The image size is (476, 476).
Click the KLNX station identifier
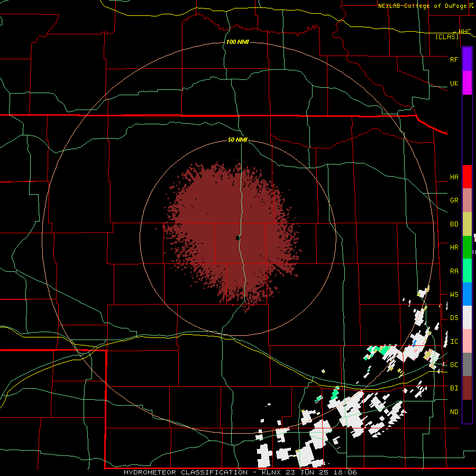pos(271,472)
